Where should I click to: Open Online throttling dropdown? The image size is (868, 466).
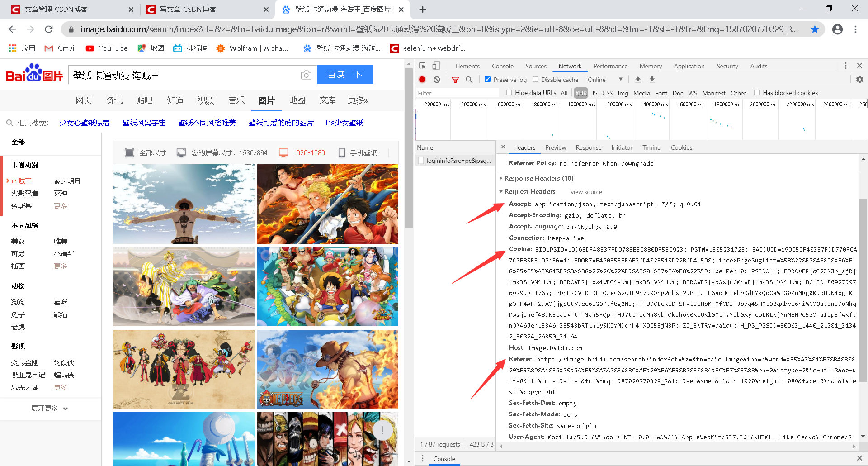(x=605, y=80)
